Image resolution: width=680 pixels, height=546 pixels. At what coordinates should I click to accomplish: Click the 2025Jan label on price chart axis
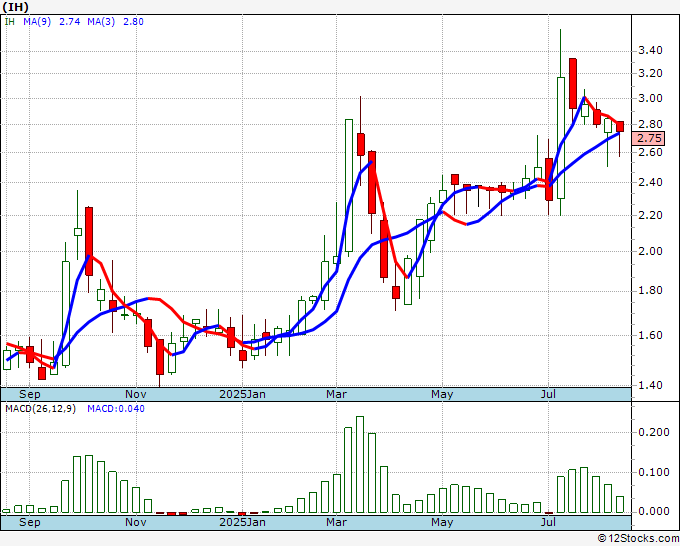[242, 394]
